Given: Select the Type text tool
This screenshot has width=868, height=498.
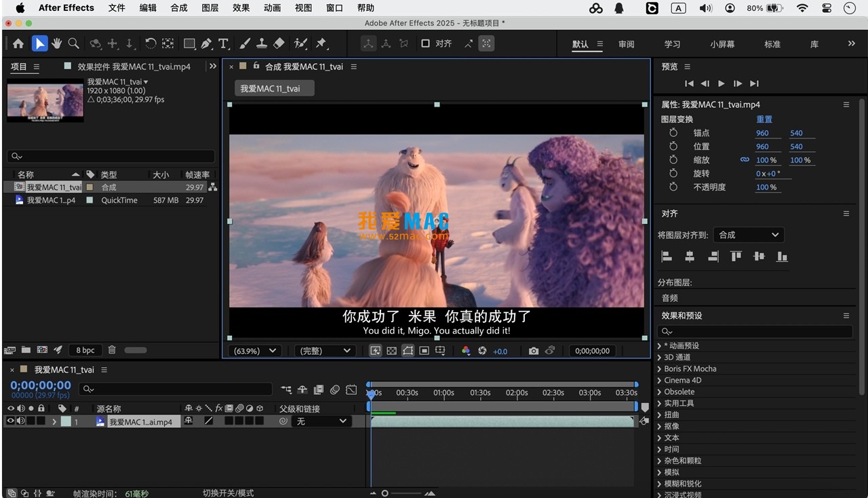Looking at the screenshot, I should 223,43.
